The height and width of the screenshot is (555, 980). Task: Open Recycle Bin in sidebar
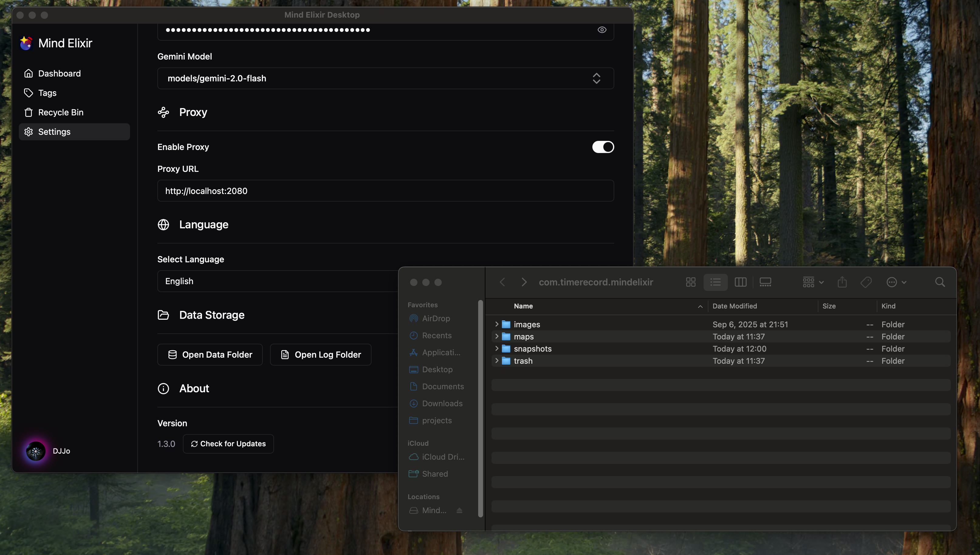(x=74, y=112)
